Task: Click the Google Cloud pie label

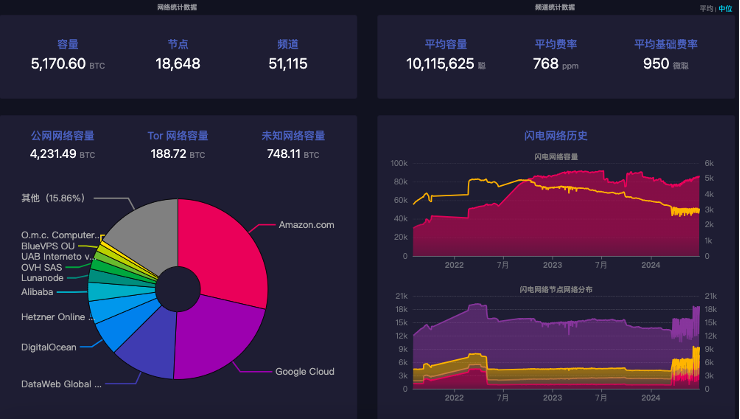Action: 305,371
